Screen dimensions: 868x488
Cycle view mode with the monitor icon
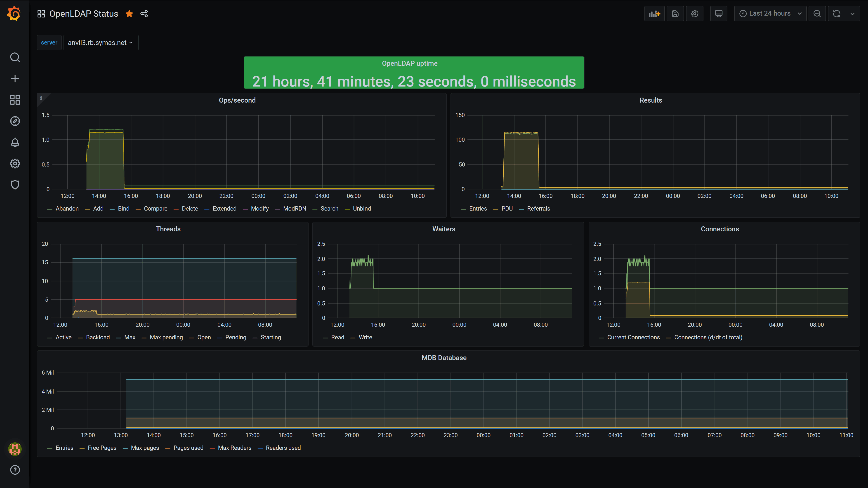coord(718,14)
